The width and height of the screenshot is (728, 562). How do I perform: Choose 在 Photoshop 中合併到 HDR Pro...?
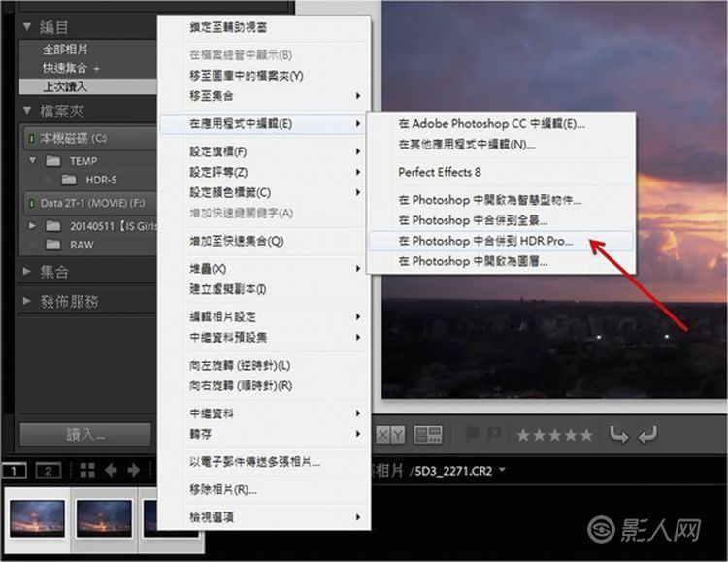coord(501,241)
